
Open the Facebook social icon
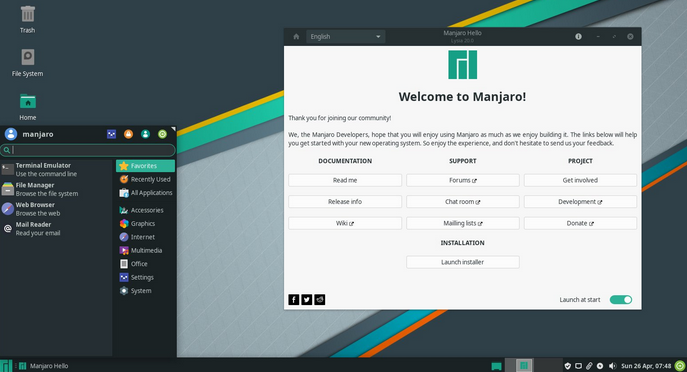pyautogui.click(x=294, y=300)
